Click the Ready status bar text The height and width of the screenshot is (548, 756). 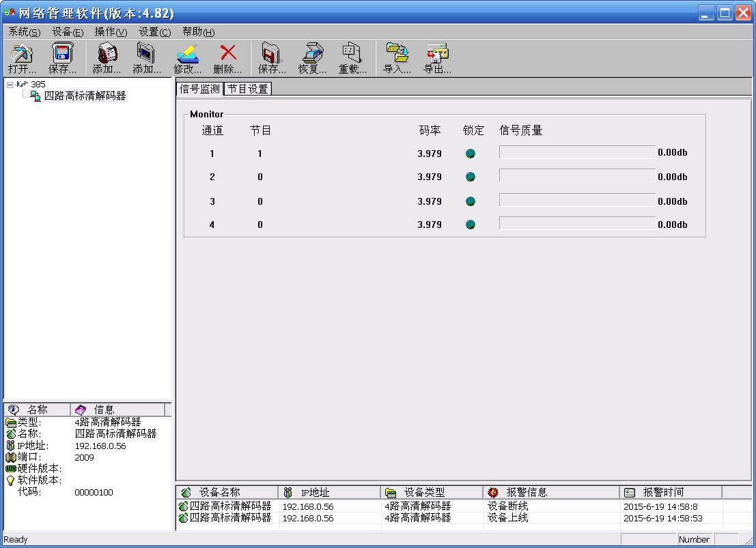pos(16,540)
